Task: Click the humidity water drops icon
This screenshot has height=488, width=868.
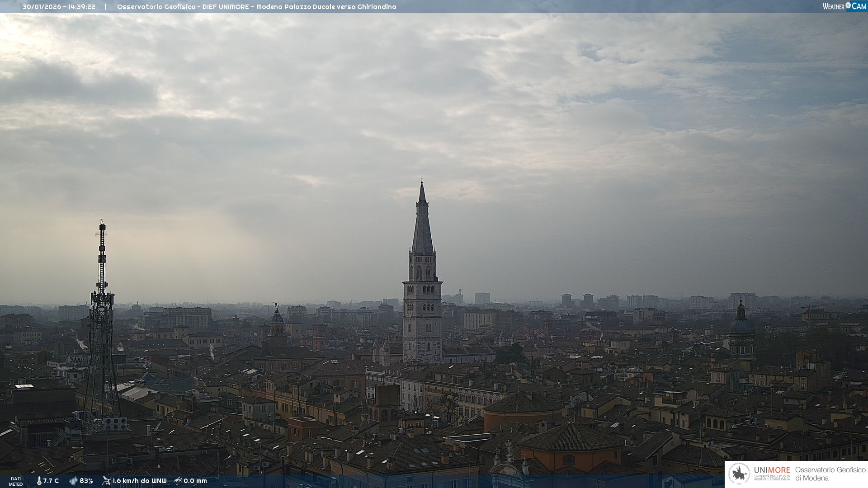Action: [73, 481]
